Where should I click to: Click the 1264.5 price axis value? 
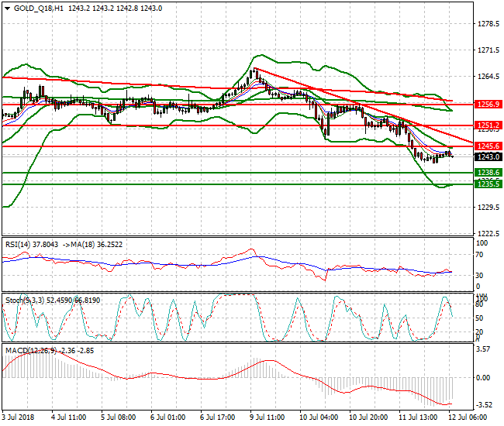tap(488, 77)
